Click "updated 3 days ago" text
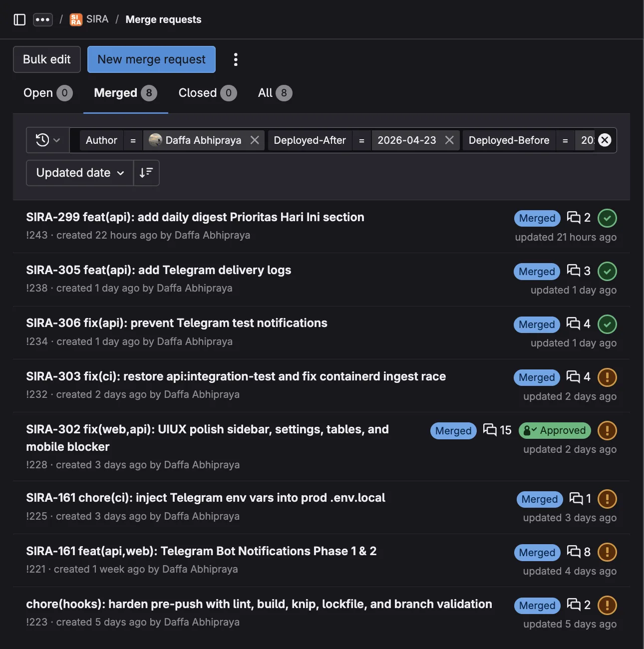Image resolution: width=644 pixels, height=649 pixels. [570, 518]
